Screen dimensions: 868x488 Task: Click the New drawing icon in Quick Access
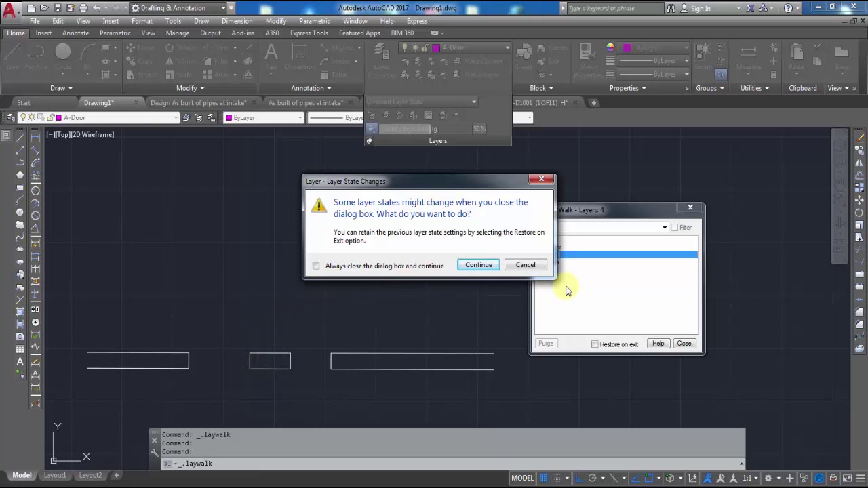(31, 8)
